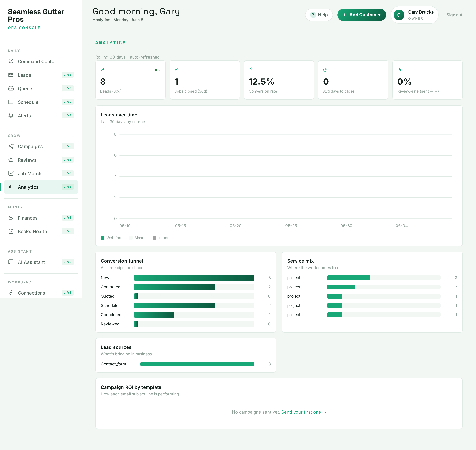476x450 pixels.
Task: Click the 06-04 date label on chart
Action: [x=402, y=226]
